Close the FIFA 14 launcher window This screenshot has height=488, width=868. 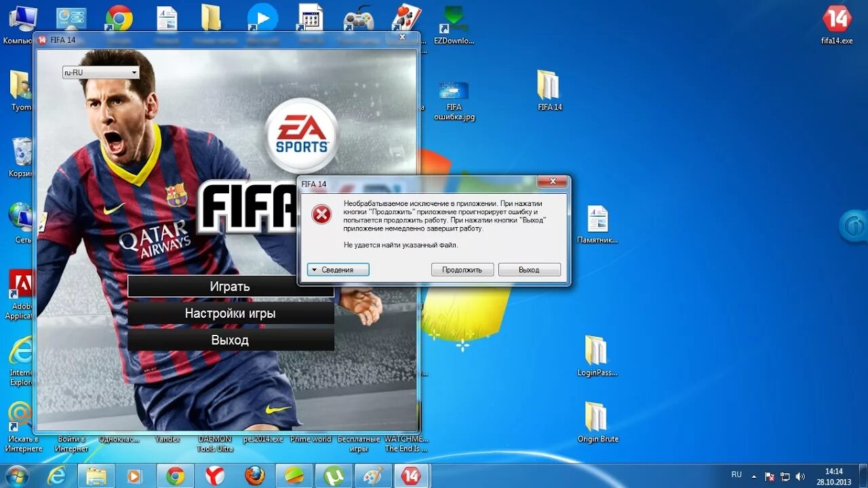coord(401,38)
